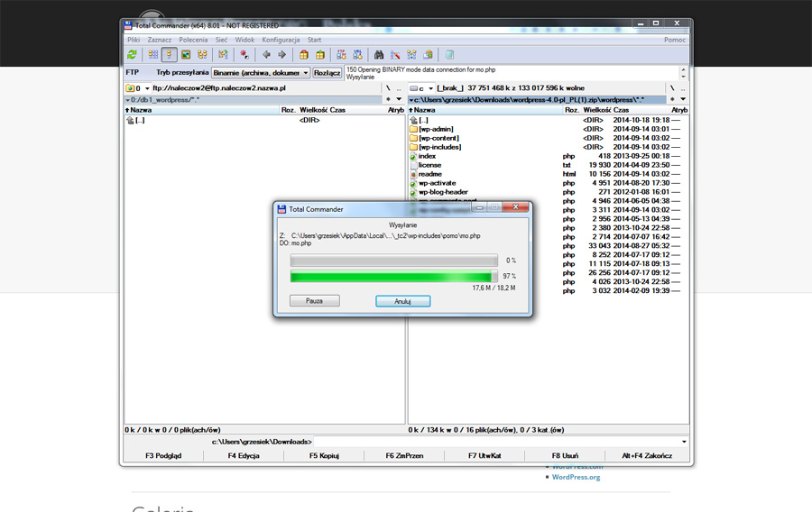The width and height of the screenshot is (812, 512).
Task: Open command line history dropdown arrow
Action: [x=684, y=442]
